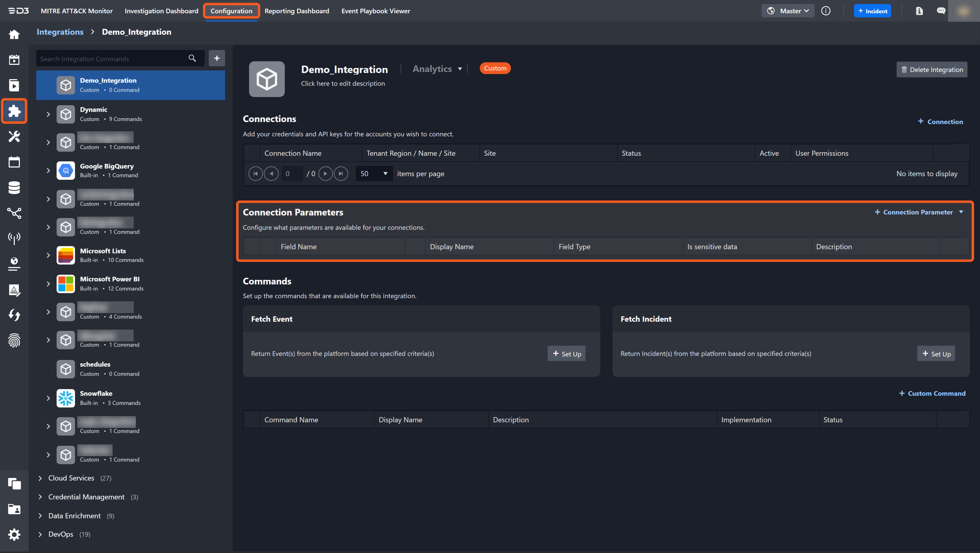Viewport: 980px width, 553px height.
Task: Open the Event Playbook Viewer tab
Action: [375, 11]
